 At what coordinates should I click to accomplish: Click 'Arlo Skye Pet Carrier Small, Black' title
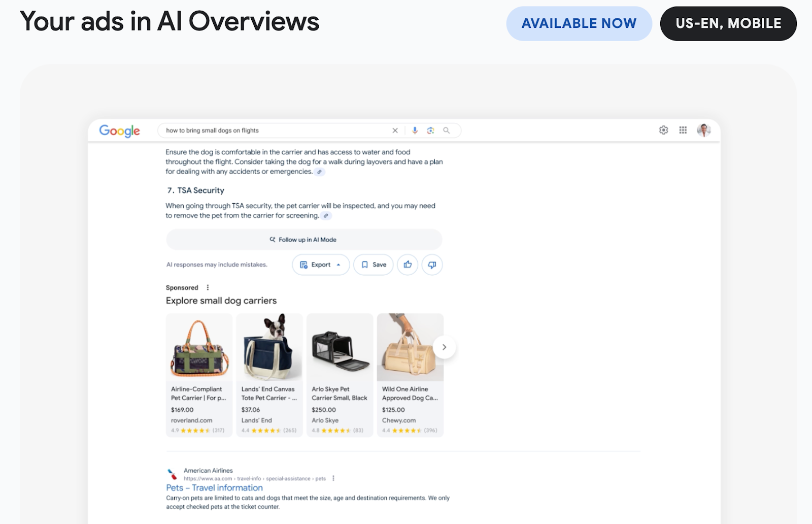coord(340,394)
